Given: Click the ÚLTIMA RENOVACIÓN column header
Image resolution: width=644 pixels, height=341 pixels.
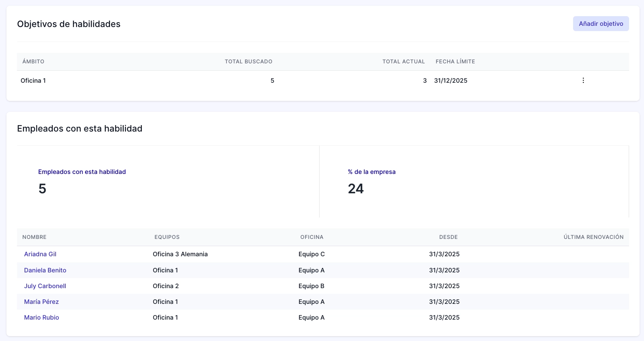Looking at the screenshot, I should point(593,237).
